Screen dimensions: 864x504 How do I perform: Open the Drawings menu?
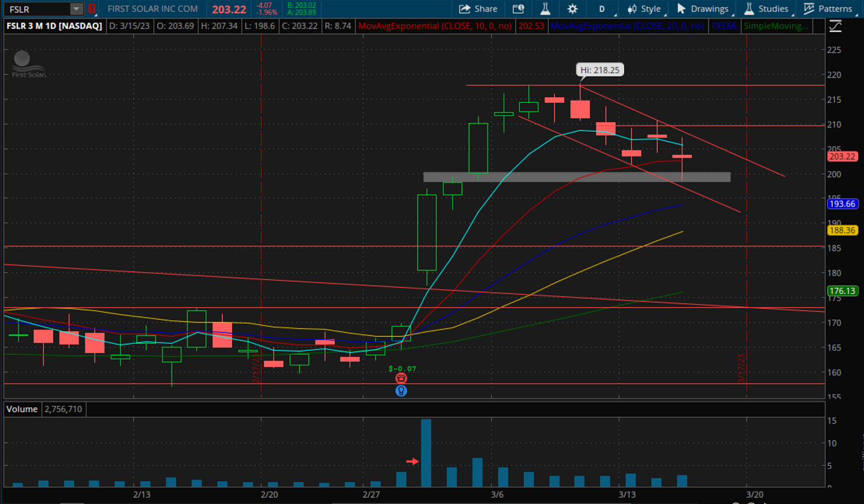pyautogui.click(x=703, y=9)
